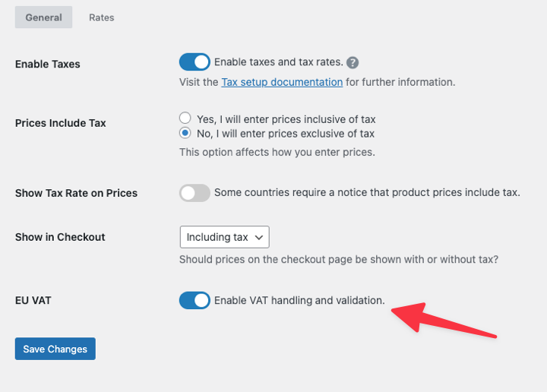Select the General tab
The width and height of the screenshot is (547, 392).
pos(43,17)
